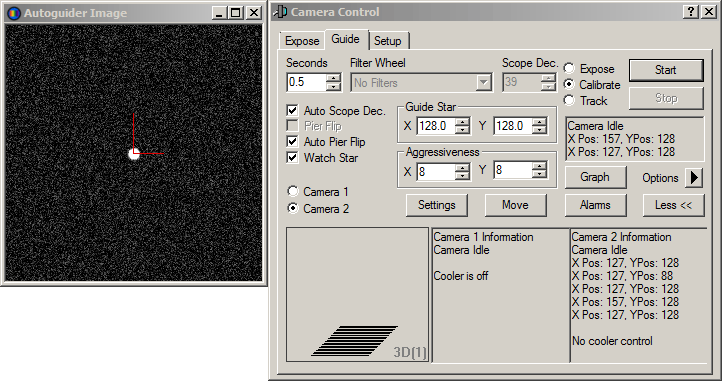Close the Autoguider Image window
722x381 pixels.
[x=253, y=13]
